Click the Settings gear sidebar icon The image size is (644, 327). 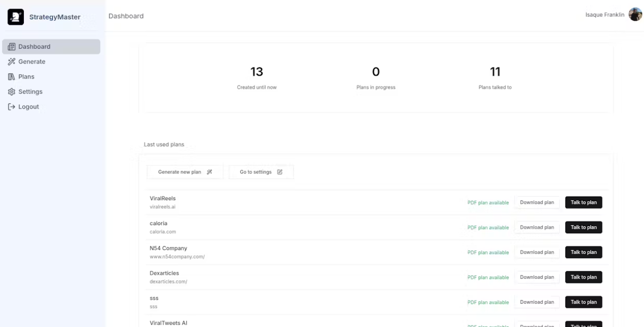12,92
